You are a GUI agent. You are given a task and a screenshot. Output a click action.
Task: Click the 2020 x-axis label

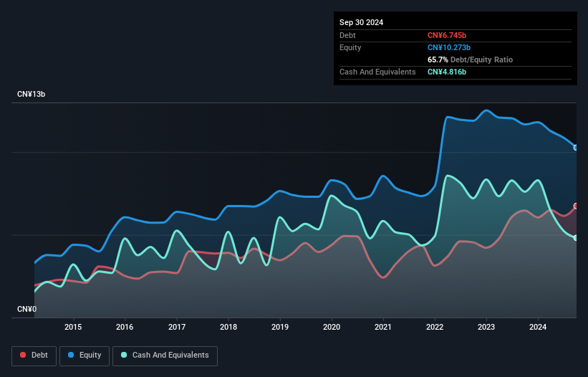click(x=332, y=327)
